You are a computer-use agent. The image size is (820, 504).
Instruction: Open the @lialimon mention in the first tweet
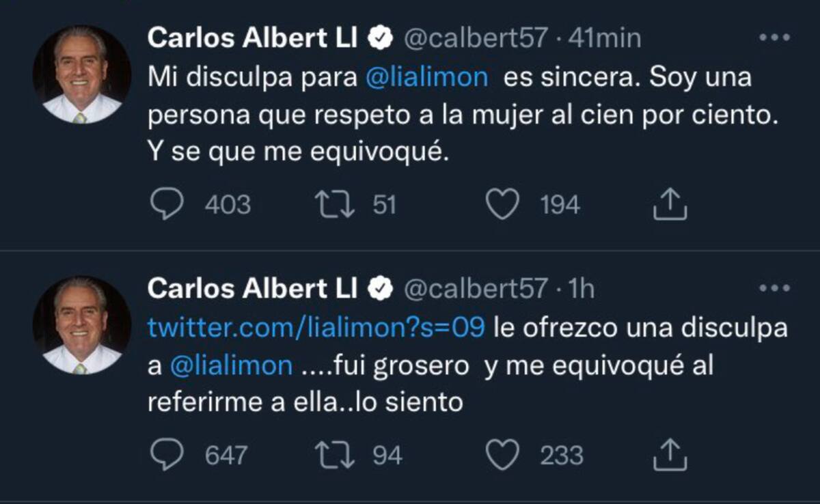point(427,77)
